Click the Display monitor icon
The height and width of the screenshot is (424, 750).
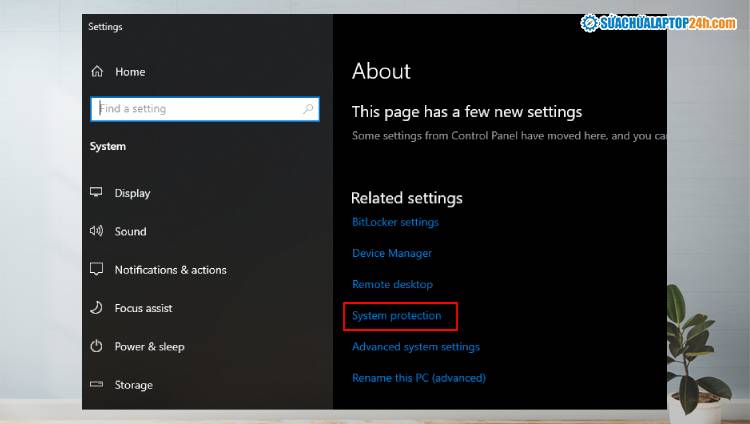click(96, 192)
